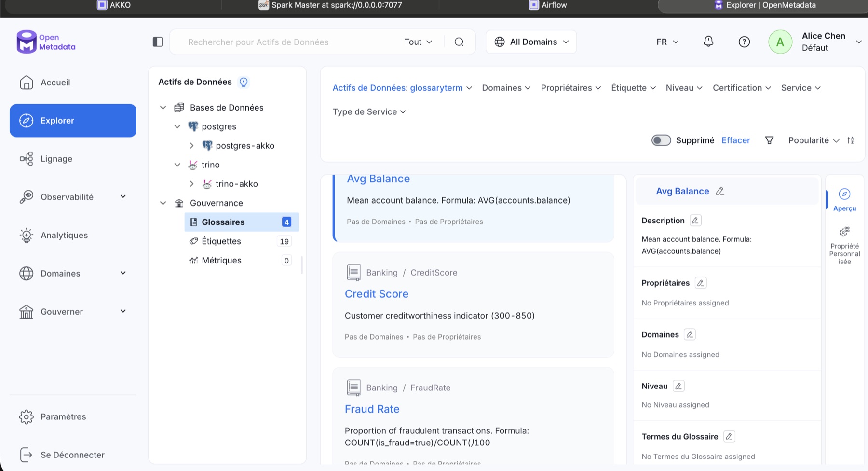Collapse the Gouvernance tree section

point(163,203)
